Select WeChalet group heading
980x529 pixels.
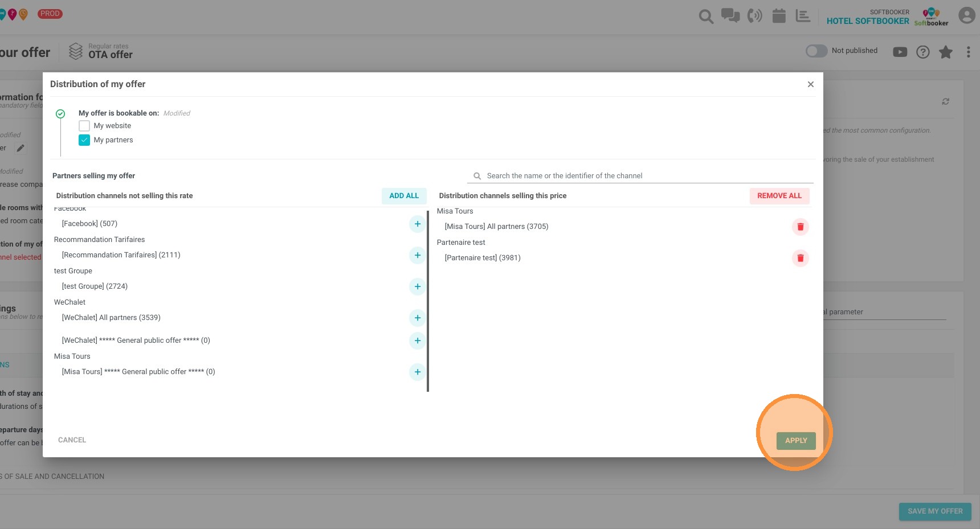(70, 302)
